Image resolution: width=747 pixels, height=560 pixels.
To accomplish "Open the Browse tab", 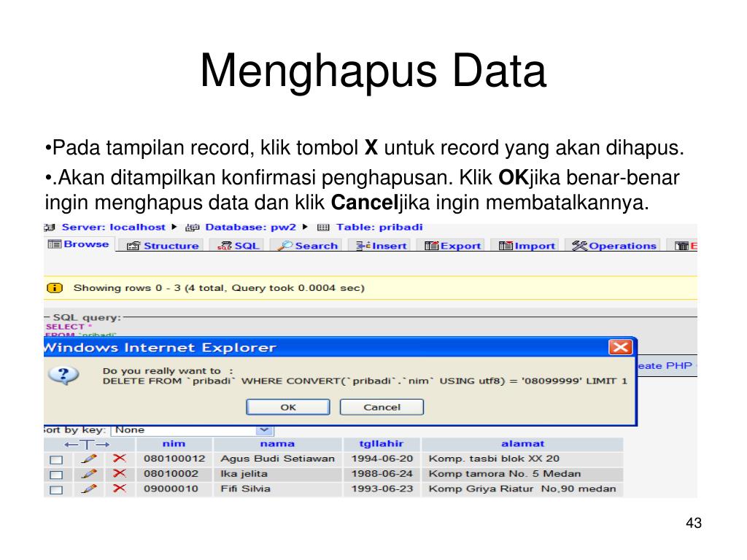I will click(x=79, y=244).
